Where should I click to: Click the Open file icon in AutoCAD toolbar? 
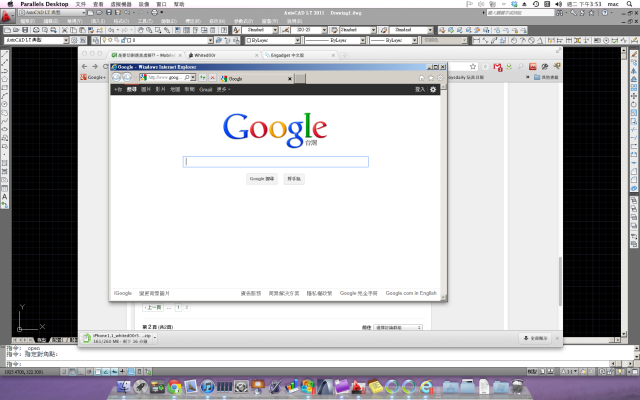click(16, 30)
